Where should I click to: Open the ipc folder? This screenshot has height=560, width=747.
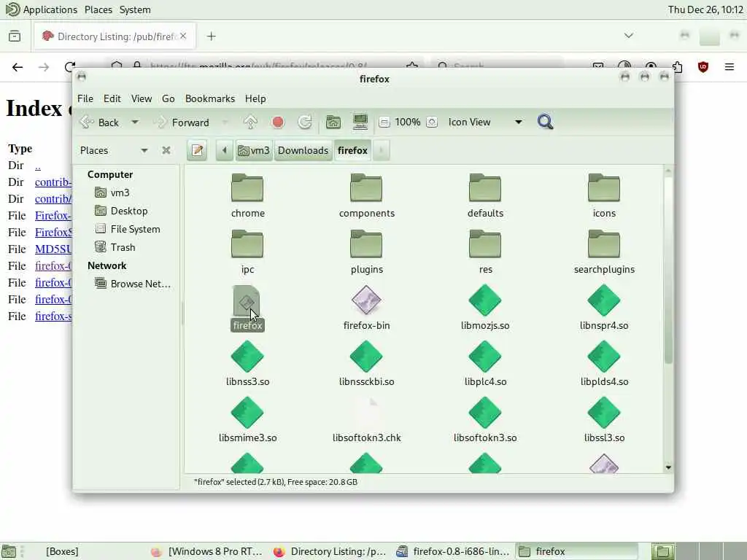click(247, 252)
